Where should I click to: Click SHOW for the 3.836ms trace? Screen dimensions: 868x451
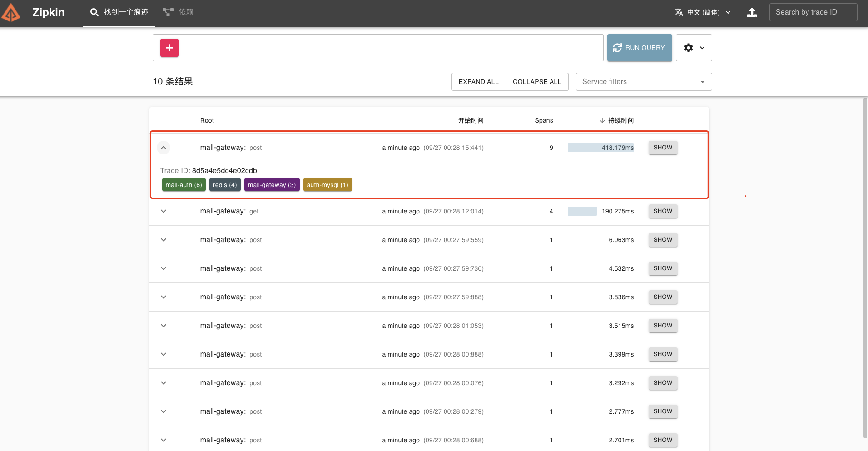point(663,297)
